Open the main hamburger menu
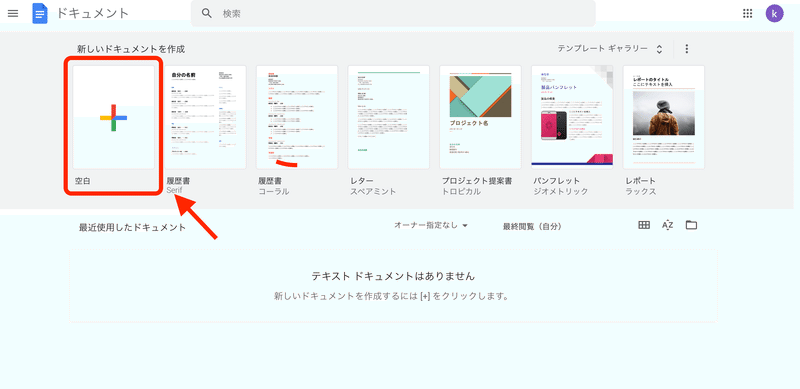 click(x=13, y=14)
